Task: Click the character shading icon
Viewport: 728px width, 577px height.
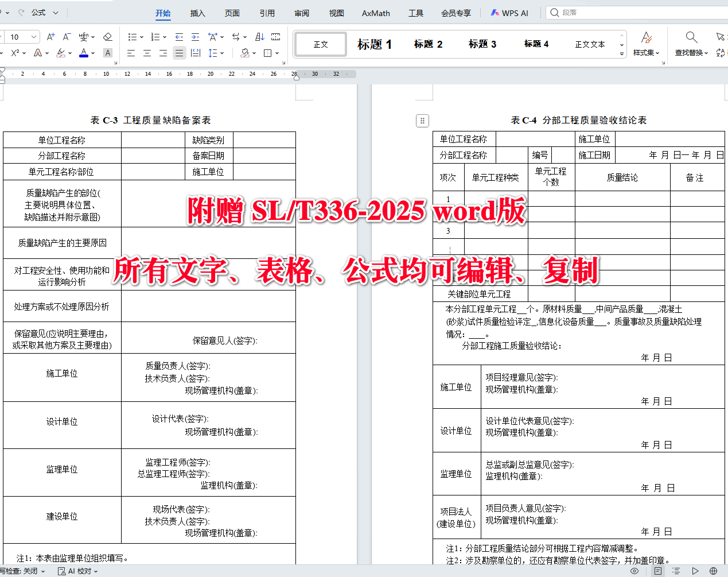Action: click(108, 52)
